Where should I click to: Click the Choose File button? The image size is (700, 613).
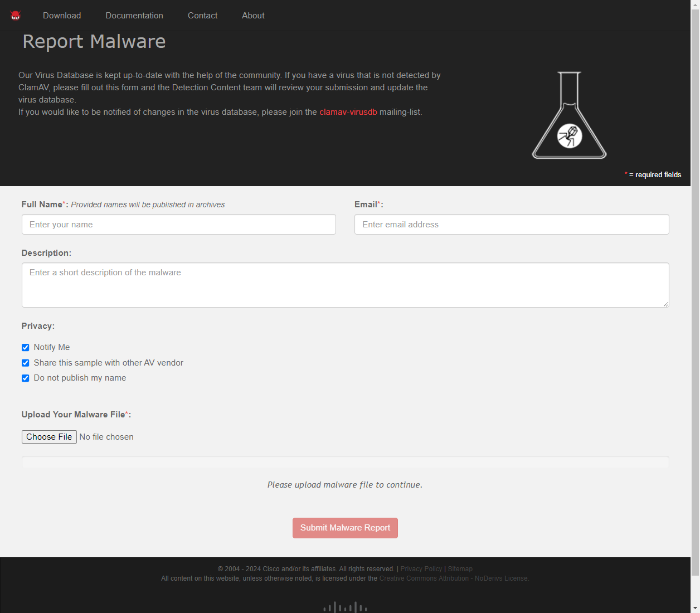49,437
